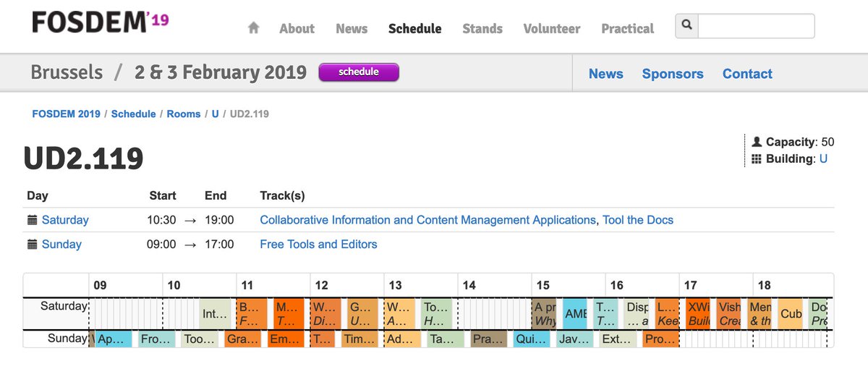The width and height of the screenshot is (868, 369).
Task: Open the blue News link in subheader
Action: click(x=606, y=74)
